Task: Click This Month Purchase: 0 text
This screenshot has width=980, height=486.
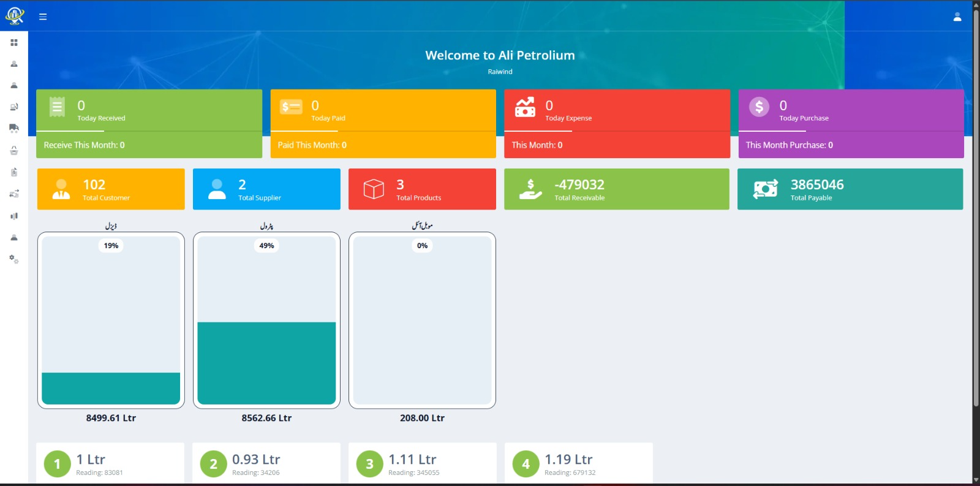Action: (x=789, y=145)
